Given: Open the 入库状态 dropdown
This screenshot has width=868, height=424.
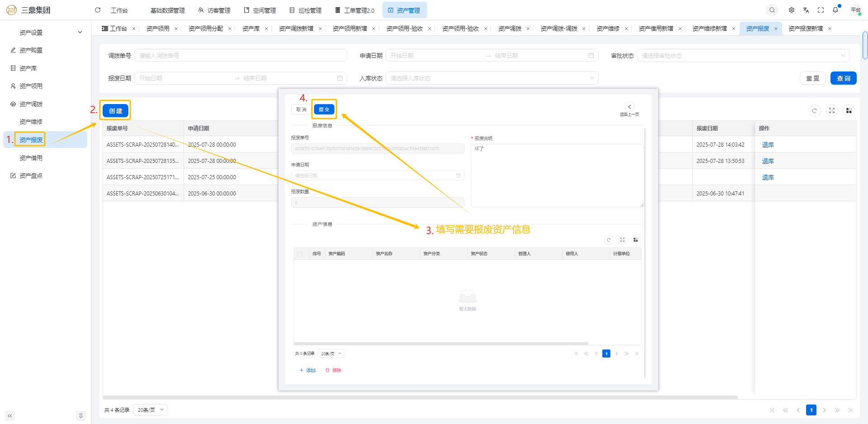Looking at the screenshot, I should pyautogui.click(x=491, y=78).
